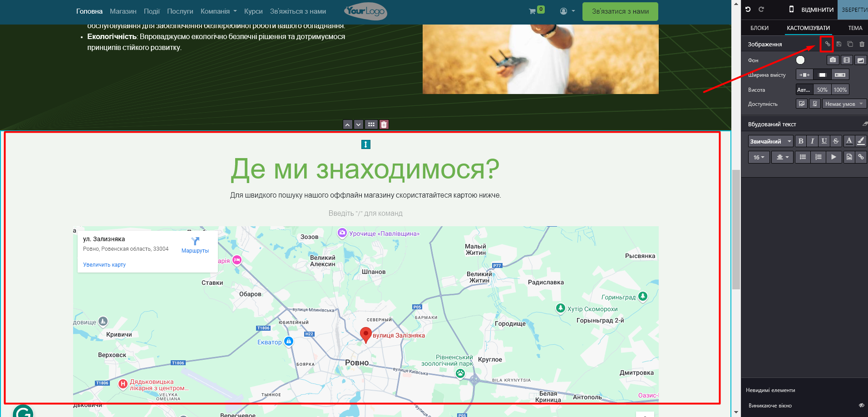Image resolution: width=868 pixels, height=417 pixels.
Task: Open the shopping cart icon in navbar
Action: [532, 11]
